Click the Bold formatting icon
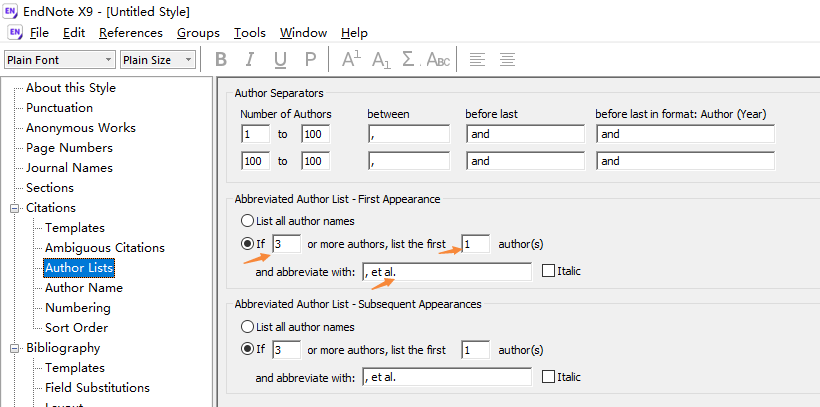820x407 pixels. (x=221, y=60)
